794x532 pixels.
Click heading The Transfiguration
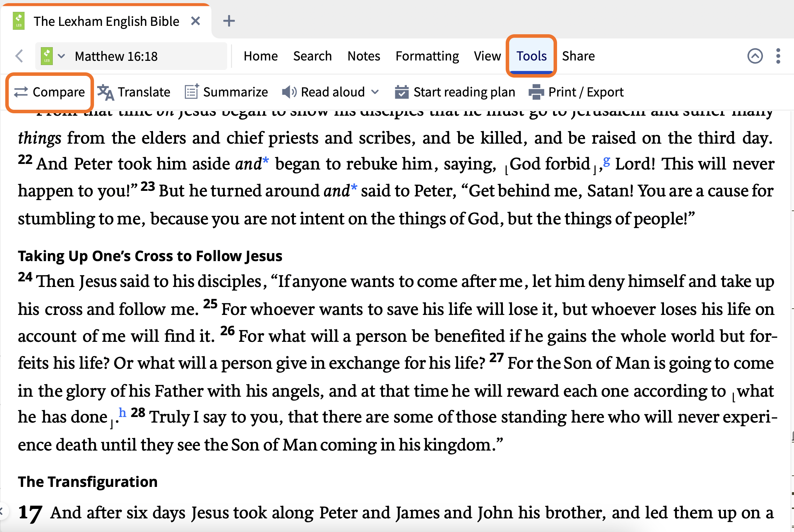point(88,482)
